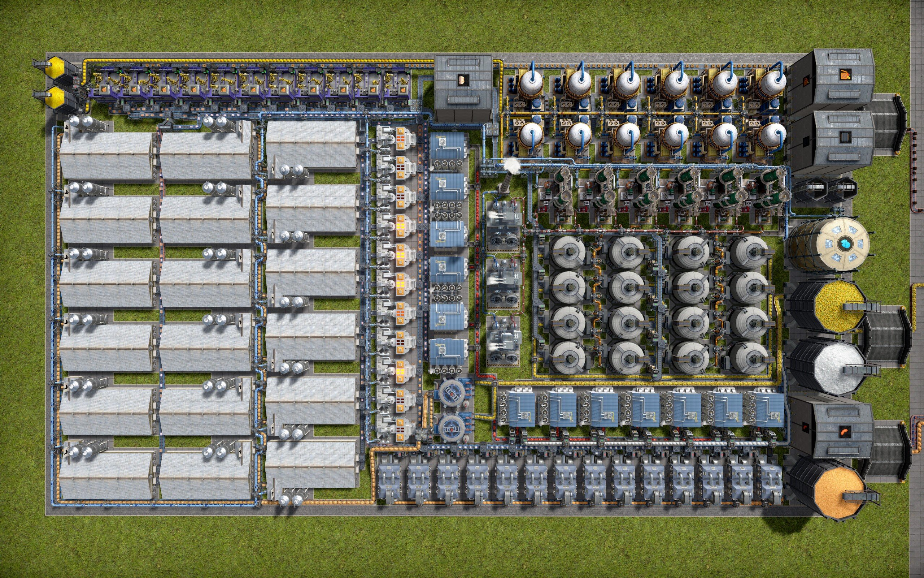The image size is (924, 578).
Task: Click the first gray machine in the bottom row
Action: point(389,480)
